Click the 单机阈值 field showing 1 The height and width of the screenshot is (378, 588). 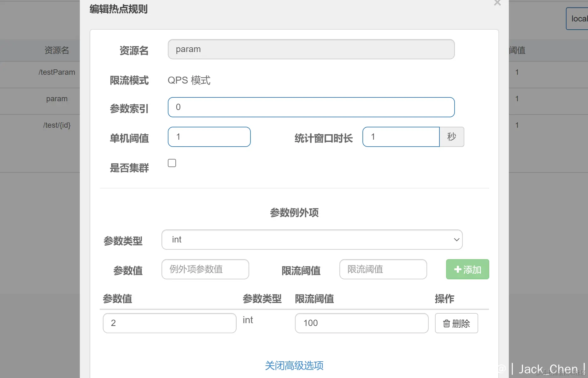[209, 137]
